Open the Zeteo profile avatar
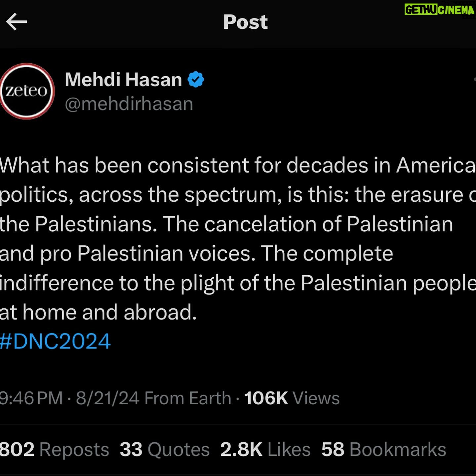This screenshot has height=476, width=476. click(x=27, y=91)
